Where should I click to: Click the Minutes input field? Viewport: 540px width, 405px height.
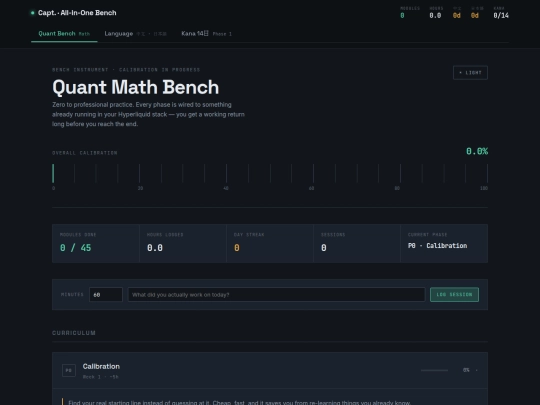[106, 294]
